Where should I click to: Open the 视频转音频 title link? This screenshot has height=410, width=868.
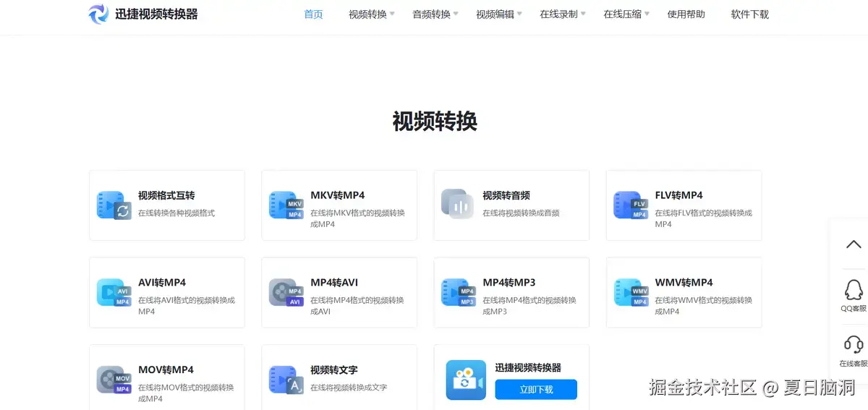[506, 195]
